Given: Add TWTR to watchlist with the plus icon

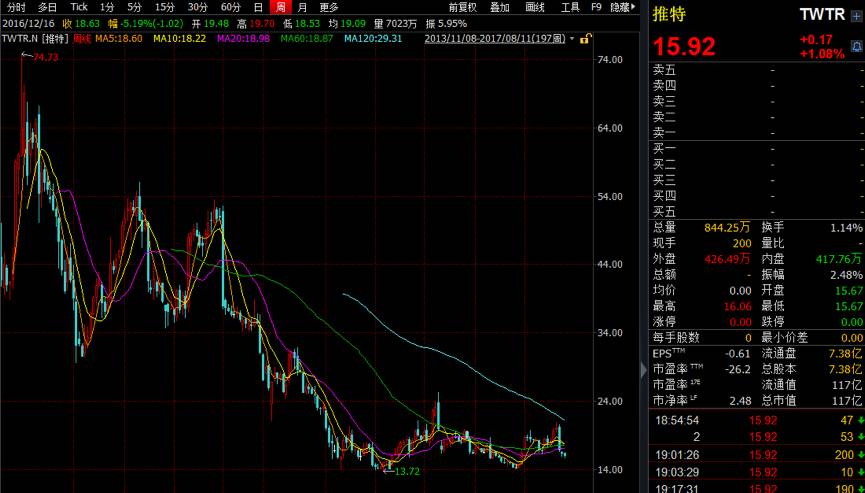Looking at the screenshot, I should [856, 16].
